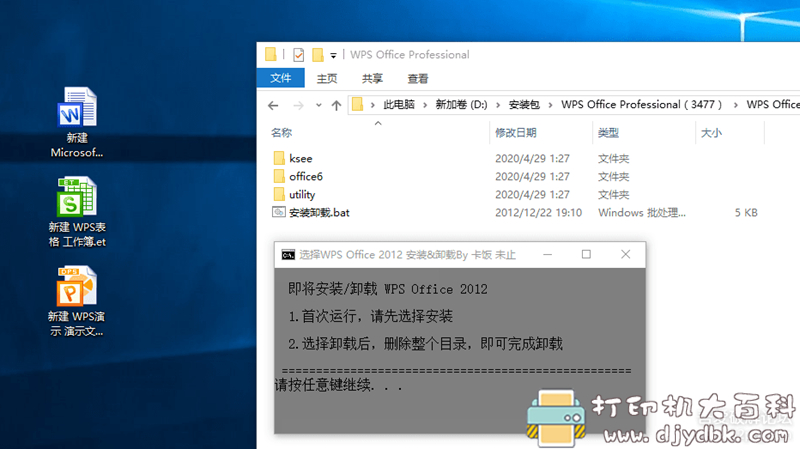Maximize the WPS Office 2012 console window
800x449 pixels.
(586, 254)
